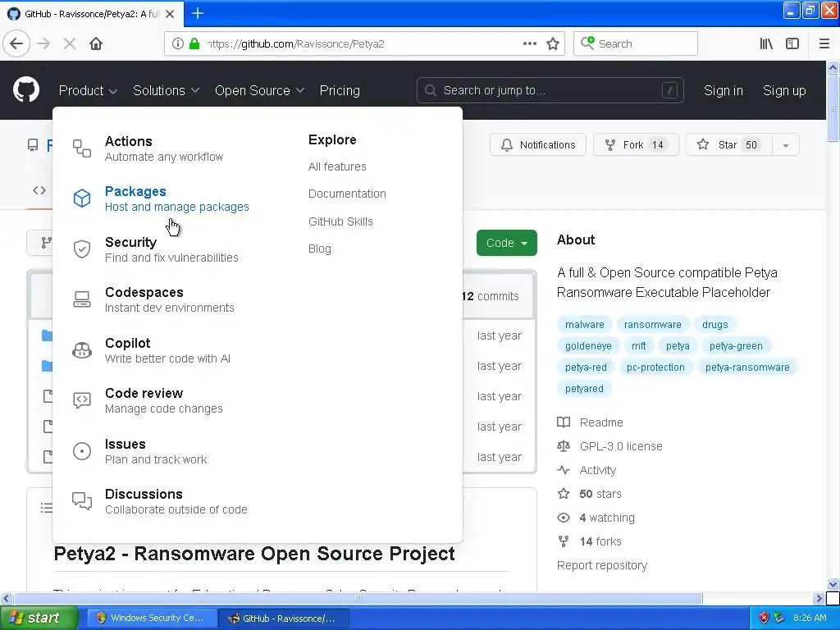Open the Pricing page
840x630 pixels.
pos(340,90)
